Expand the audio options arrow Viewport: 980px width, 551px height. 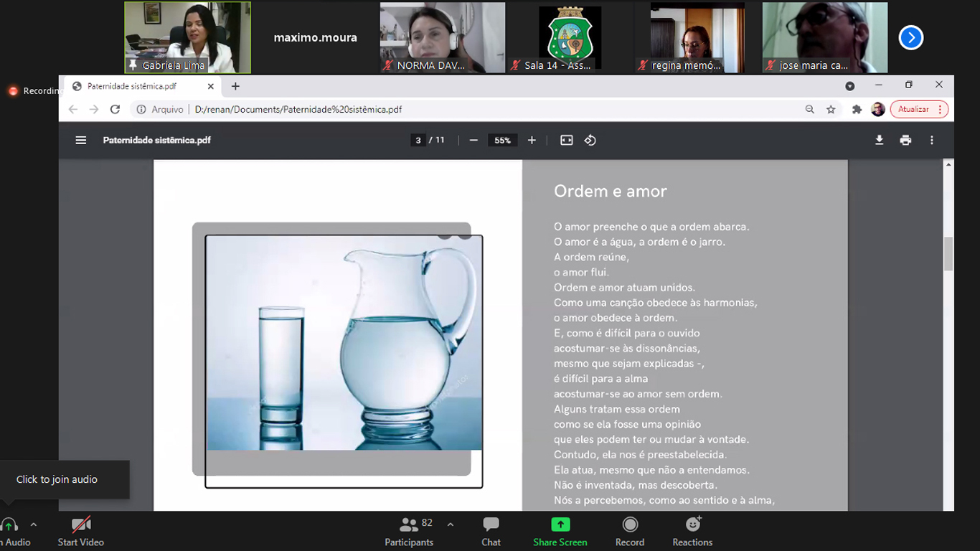click(33, 524)
